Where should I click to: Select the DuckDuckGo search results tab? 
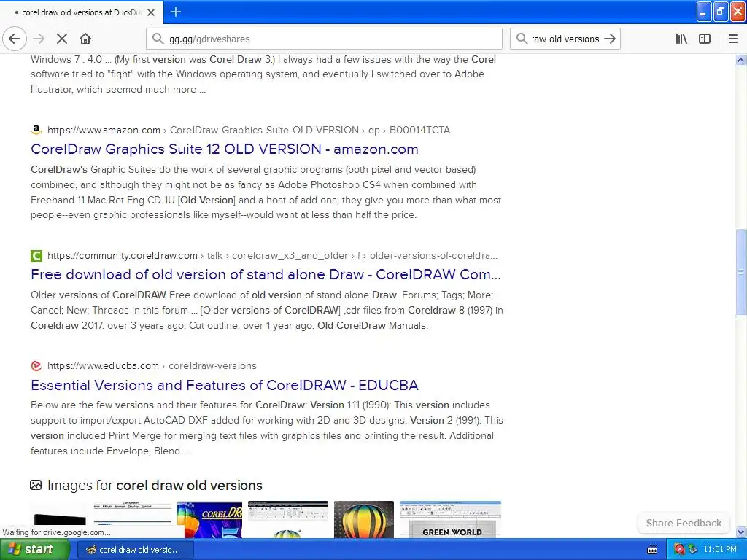point(82,12)
